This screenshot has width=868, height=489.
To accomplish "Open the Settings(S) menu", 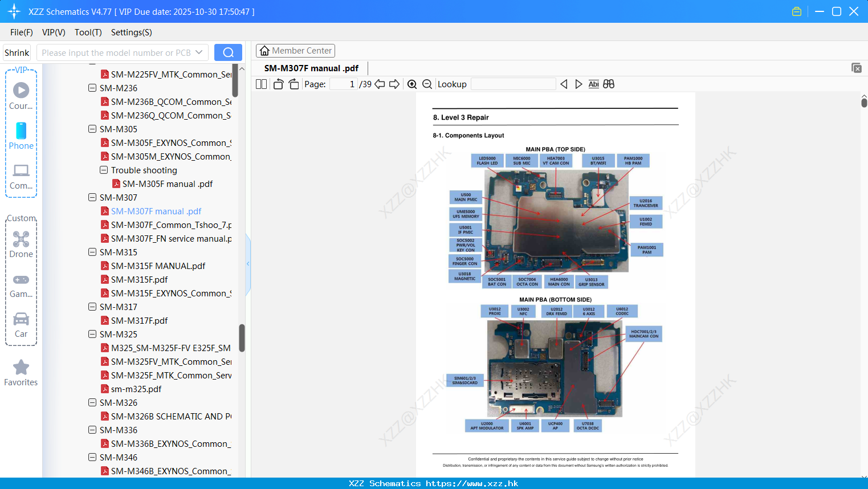I will click(x=132, y=32).
